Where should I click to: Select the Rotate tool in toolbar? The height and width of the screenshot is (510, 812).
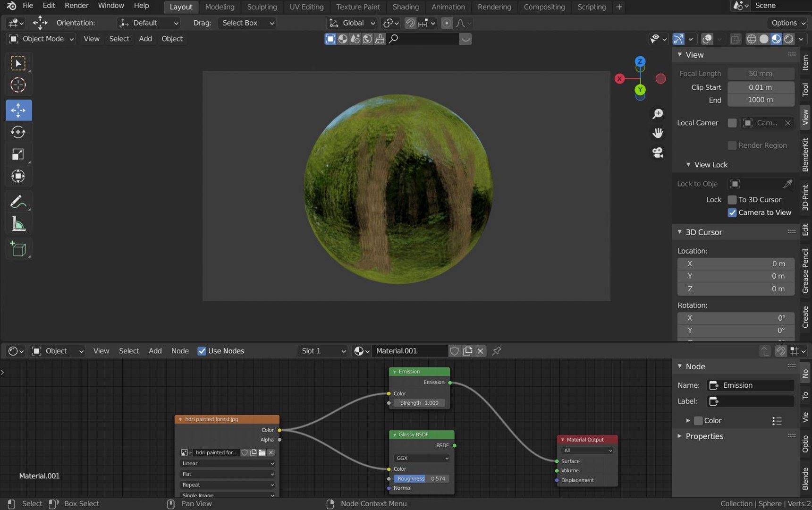coord(18,132)
